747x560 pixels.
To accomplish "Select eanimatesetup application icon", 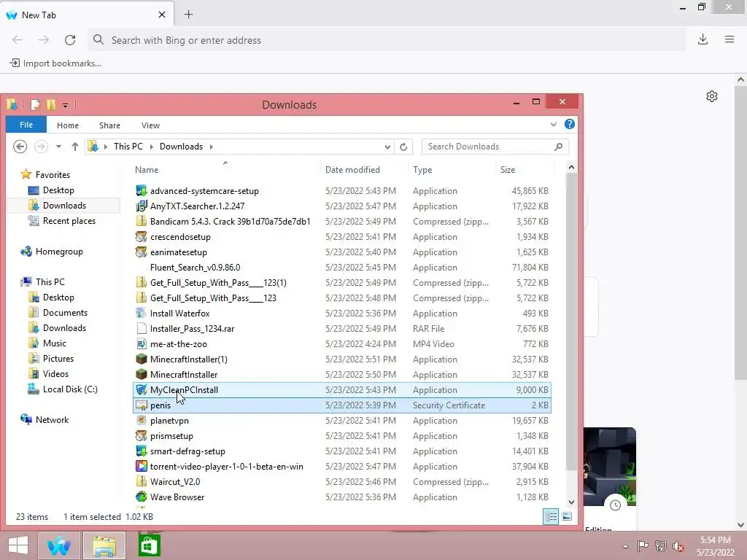I will pyautogui.click(x=141, y=252).
